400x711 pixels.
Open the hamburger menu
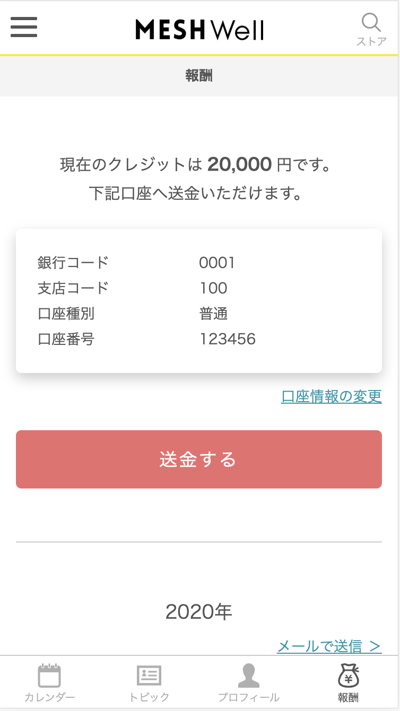point(24,27)
